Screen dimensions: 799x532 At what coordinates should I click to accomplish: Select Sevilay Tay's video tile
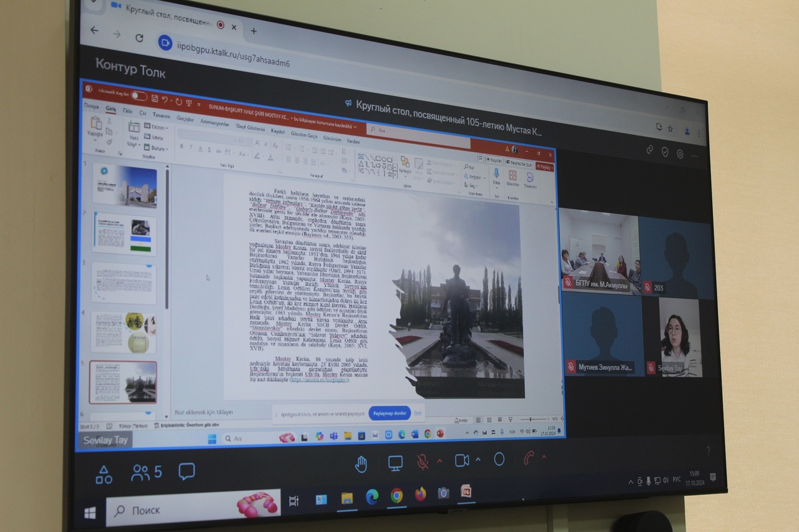pyautogui.click(x=679, y=337)
